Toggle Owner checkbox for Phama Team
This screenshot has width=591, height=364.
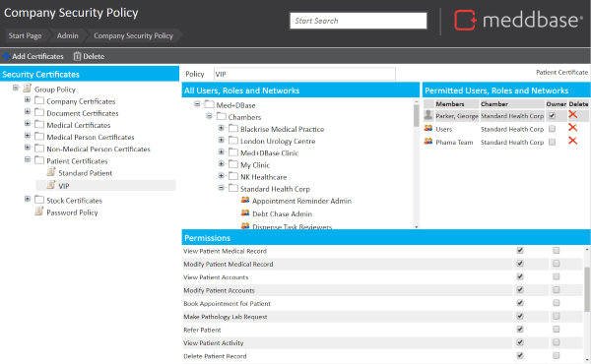coord(553,143)
